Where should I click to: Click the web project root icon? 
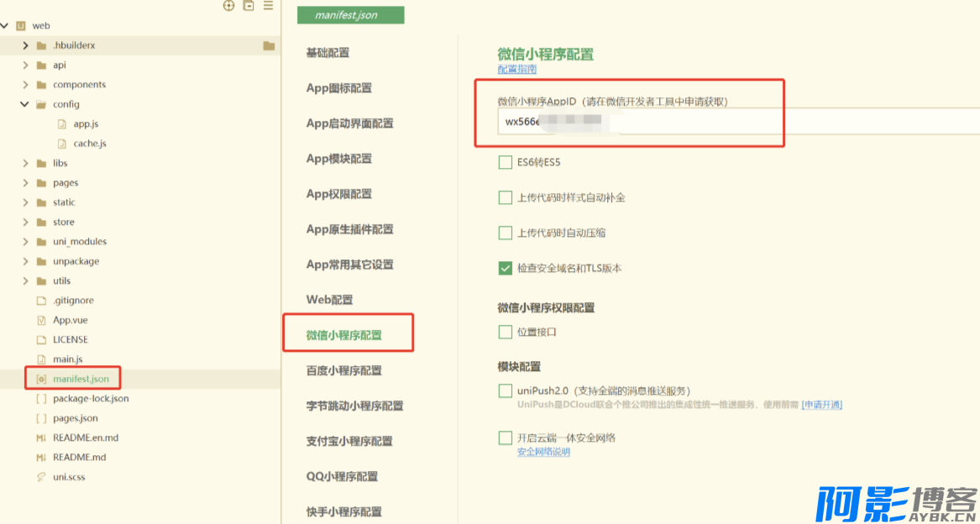(x=21, y=26)
